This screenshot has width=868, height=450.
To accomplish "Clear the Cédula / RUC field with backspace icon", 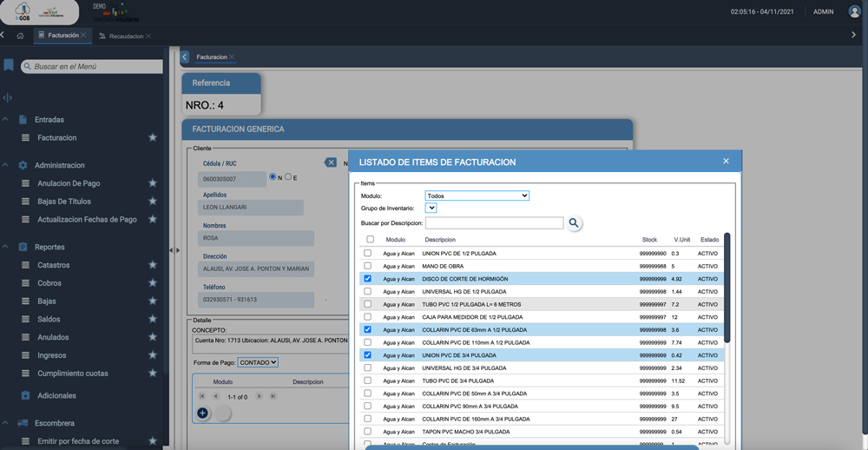I will point(330,162).
